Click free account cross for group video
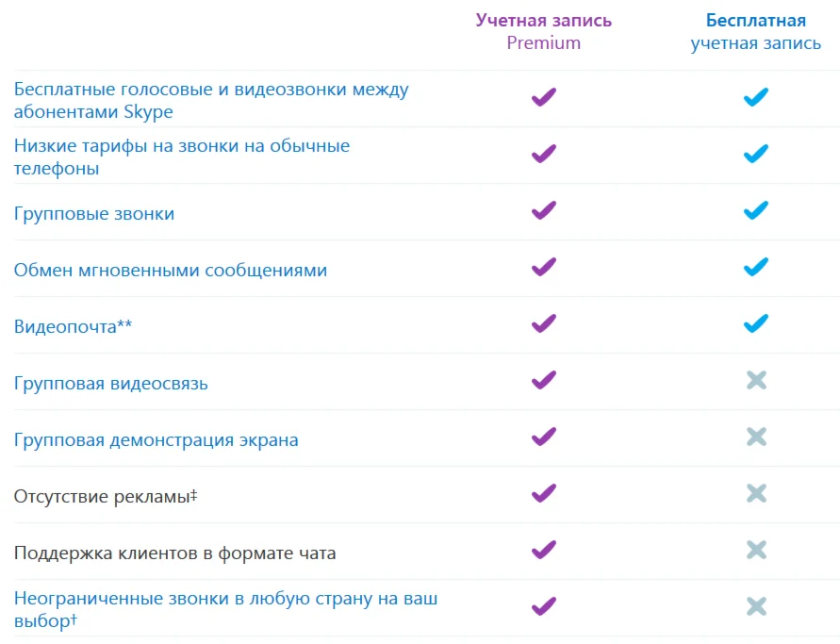Screen dimensions: 840x644 (756, 380)
